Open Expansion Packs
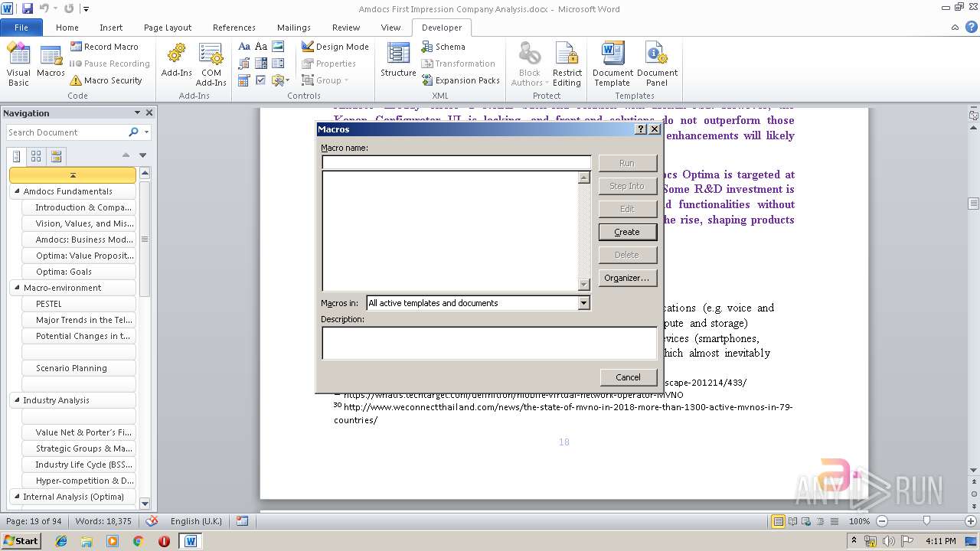Screen dimensions: 980x551 tap(460, 80)
